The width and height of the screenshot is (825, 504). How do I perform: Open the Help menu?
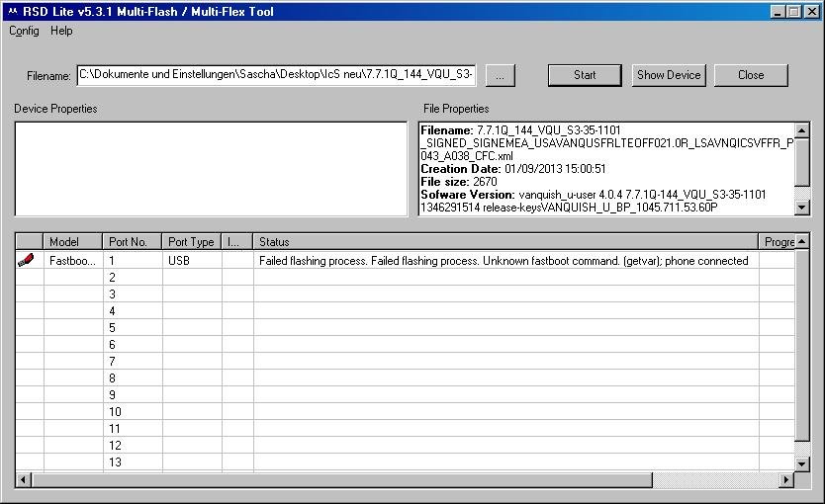[x=61, y=31]
